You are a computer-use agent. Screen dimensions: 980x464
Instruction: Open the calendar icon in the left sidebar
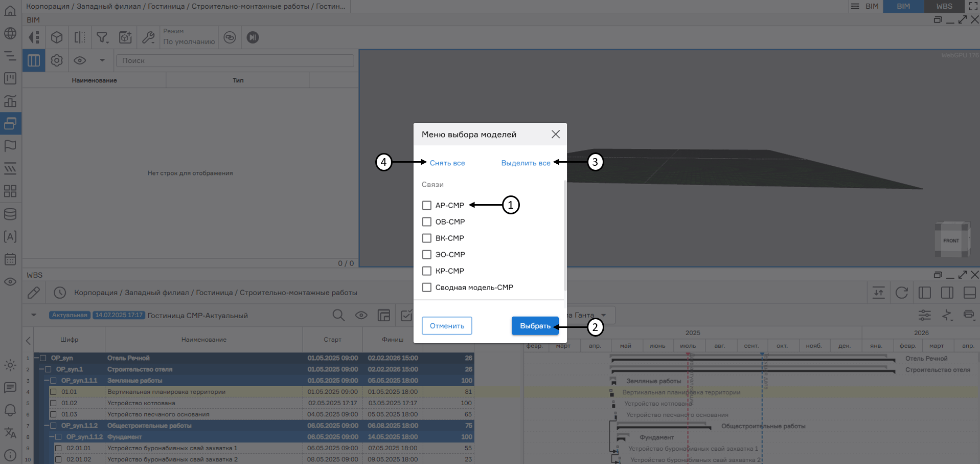click(x=10, y=259)
